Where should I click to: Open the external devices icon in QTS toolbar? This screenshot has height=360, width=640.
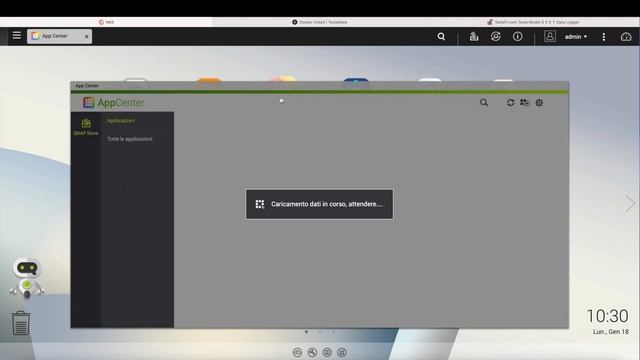tap(496, 36)
